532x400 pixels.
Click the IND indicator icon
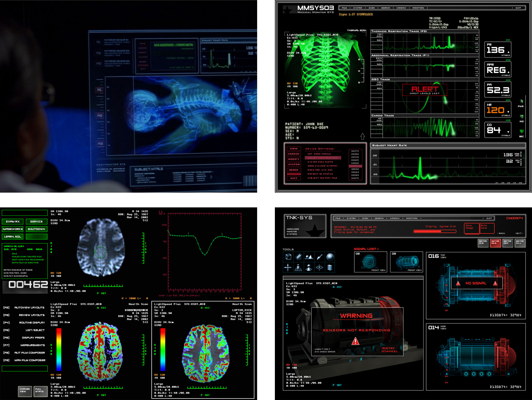(x=522, y=117)
